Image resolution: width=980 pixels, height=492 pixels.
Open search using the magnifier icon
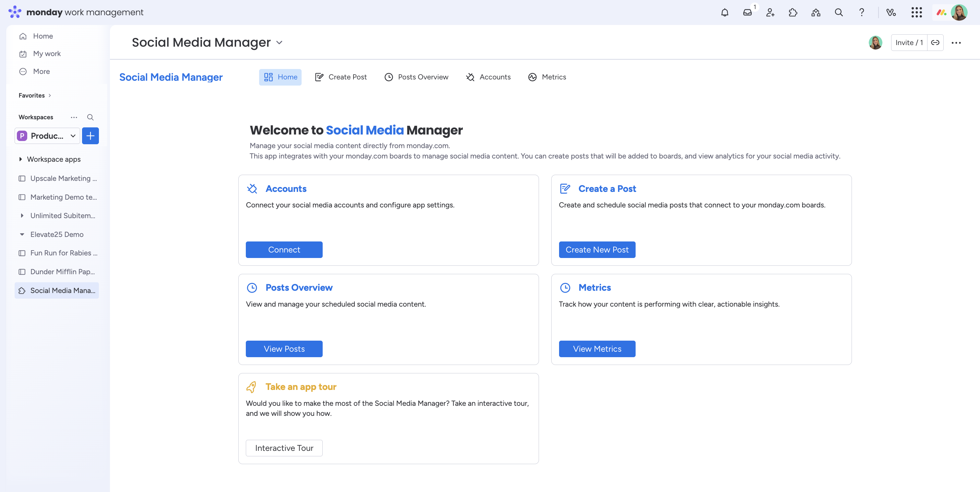point(839,12)
